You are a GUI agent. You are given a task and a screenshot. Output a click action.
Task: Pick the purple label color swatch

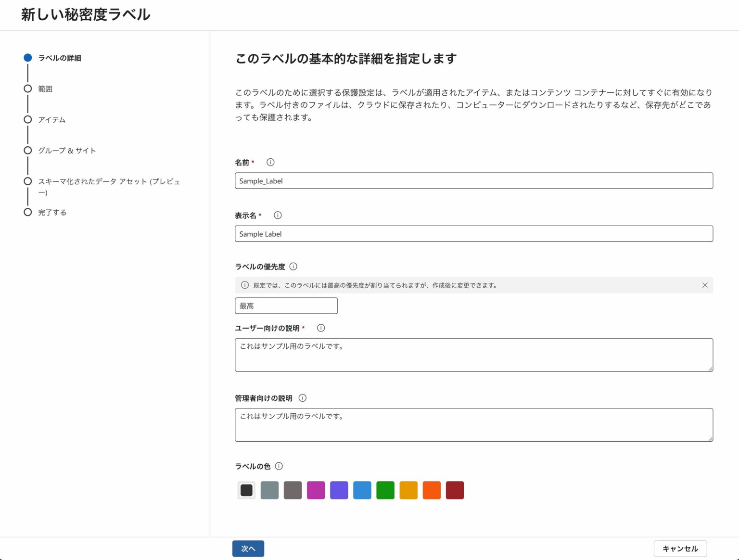click(339, 490)
